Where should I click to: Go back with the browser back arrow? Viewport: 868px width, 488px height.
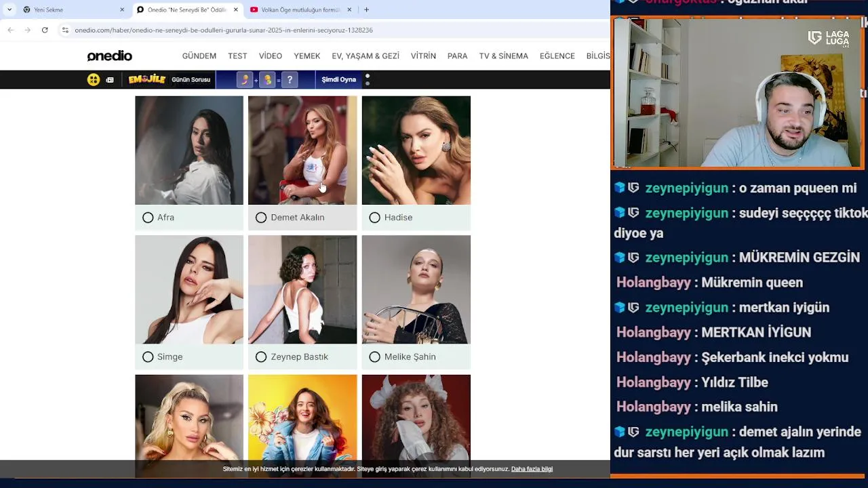10,30
